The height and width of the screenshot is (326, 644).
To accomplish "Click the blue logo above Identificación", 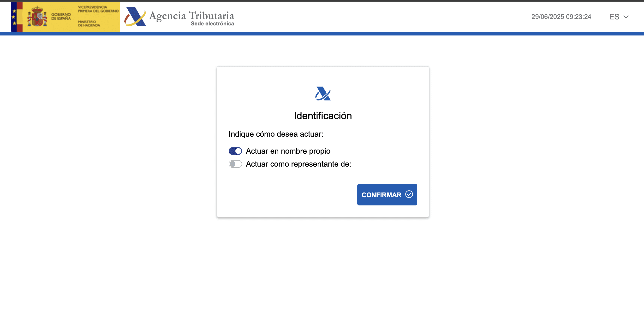I will point(323,93).
